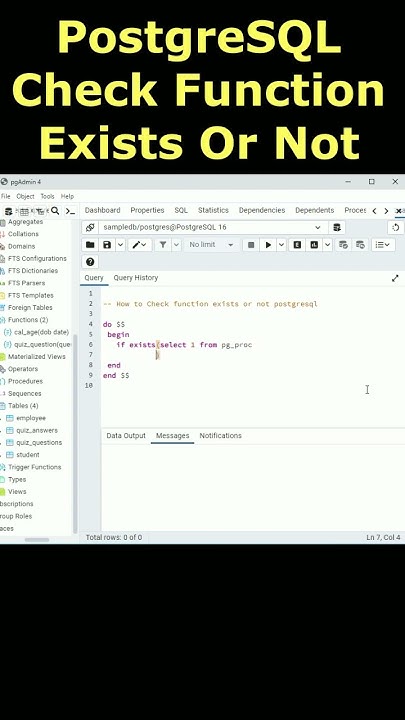This screenshot has width=405, height=720.
Task: Click the Rollback transaction icon
Action: (360, 245)
